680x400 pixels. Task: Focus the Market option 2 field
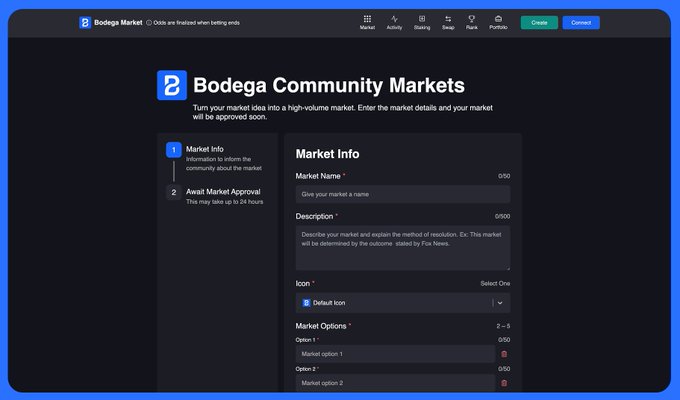[x=395, y=383]
